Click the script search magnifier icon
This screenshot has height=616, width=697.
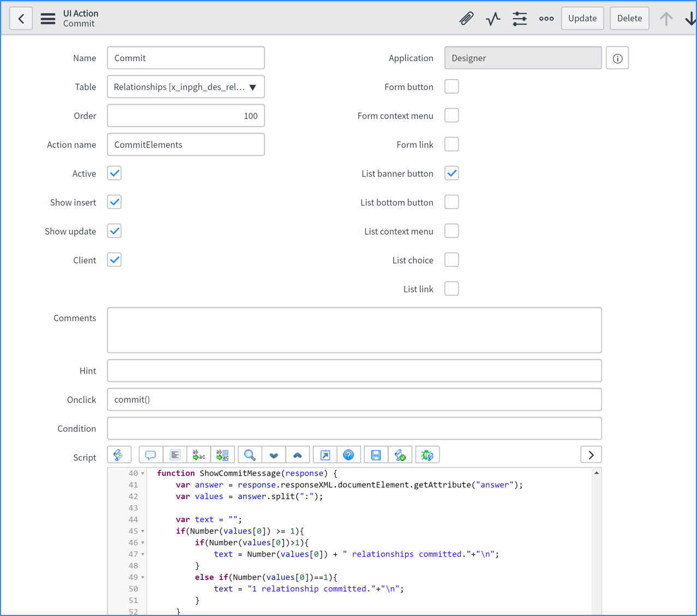pos(250,455)
